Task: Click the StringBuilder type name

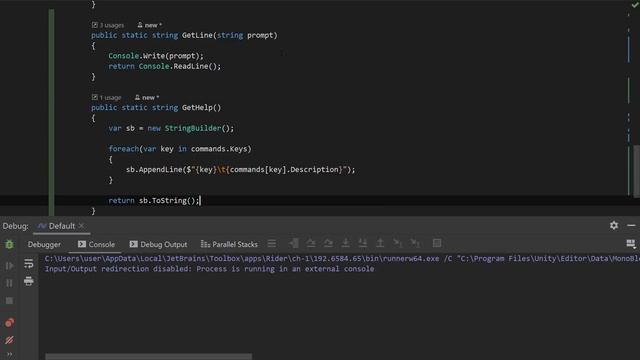Action: [193, 128]
